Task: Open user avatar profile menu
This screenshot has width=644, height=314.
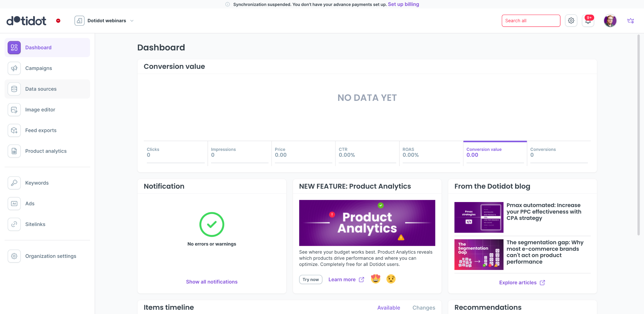Action: tap(610, 21)
